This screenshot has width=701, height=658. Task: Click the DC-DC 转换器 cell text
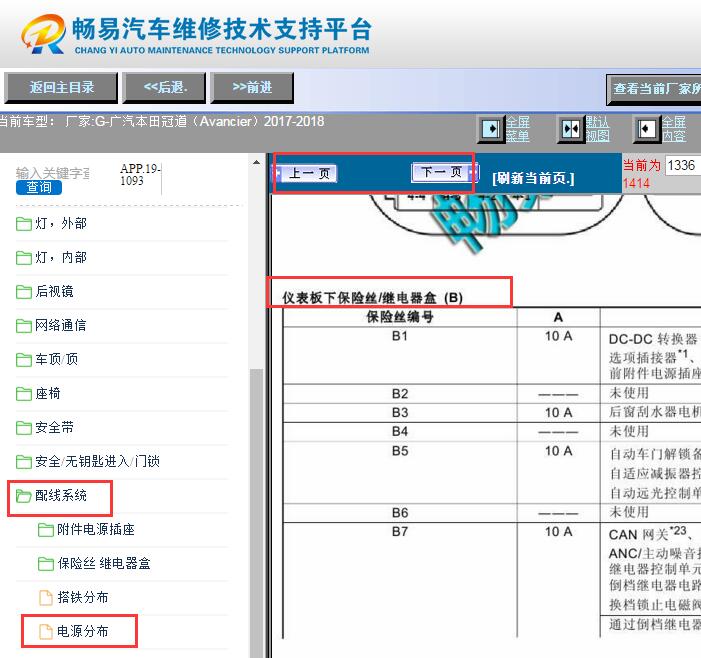[654, 339]
